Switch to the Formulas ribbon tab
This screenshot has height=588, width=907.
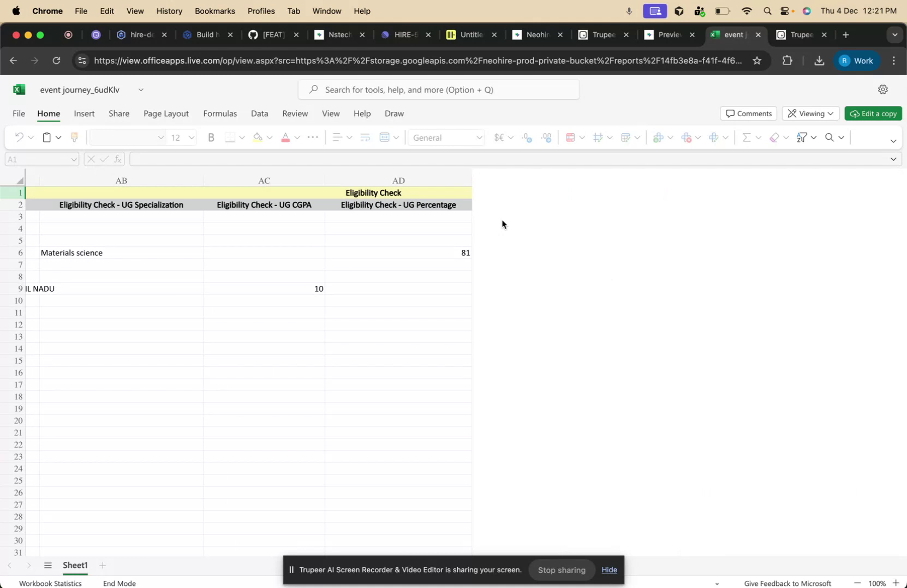[220, 113]
